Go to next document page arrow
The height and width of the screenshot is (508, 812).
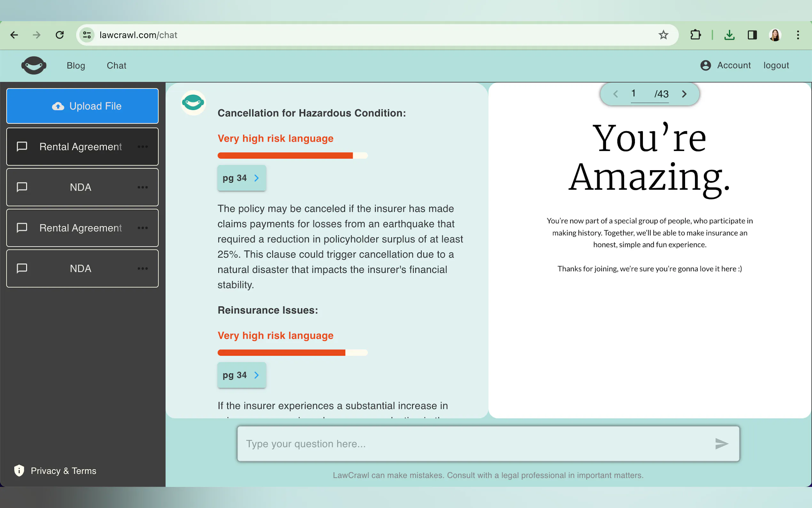tap(684, 94)
